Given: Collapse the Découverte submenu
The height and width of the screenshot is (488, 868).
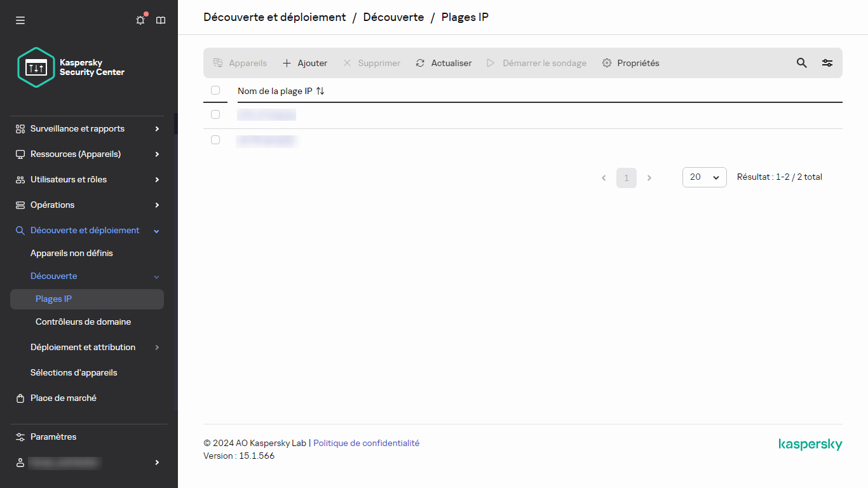Looking at the screenshot, I should click(53, 276).
